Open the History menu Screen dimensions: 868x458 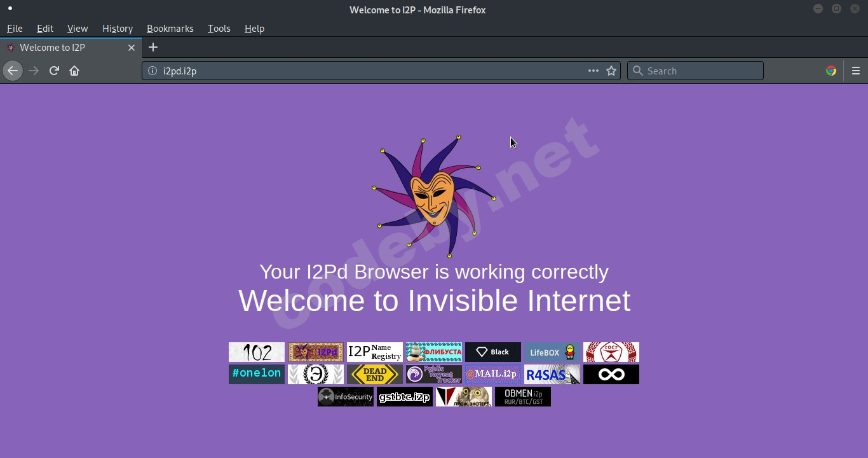118,29
